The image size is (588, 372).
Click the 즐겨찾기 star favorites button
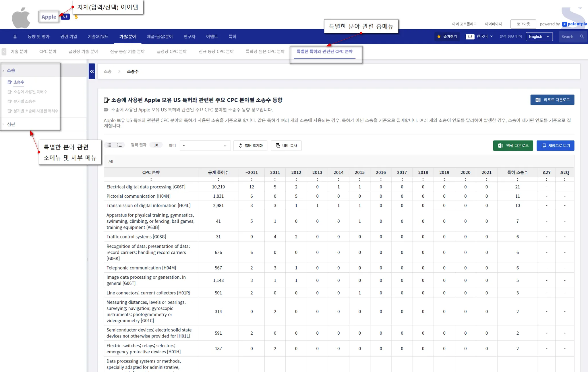(x=447, y=37)
